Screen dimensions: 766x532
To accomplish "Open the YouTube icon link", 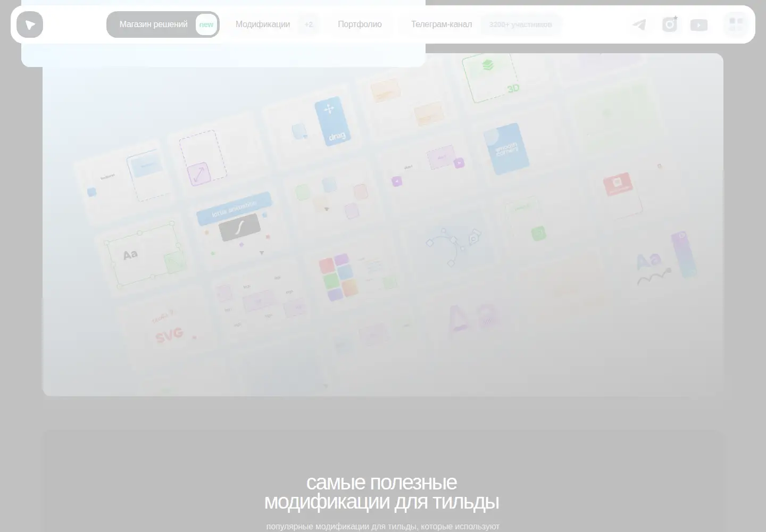I will point(699,25).
